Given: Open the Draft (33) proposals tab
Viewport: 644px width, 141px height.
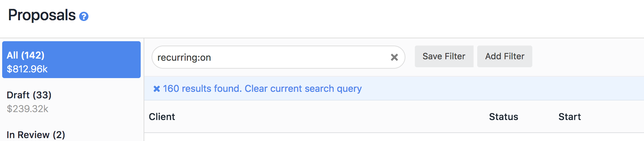Looking at the screenshot, I should (71, 102).
